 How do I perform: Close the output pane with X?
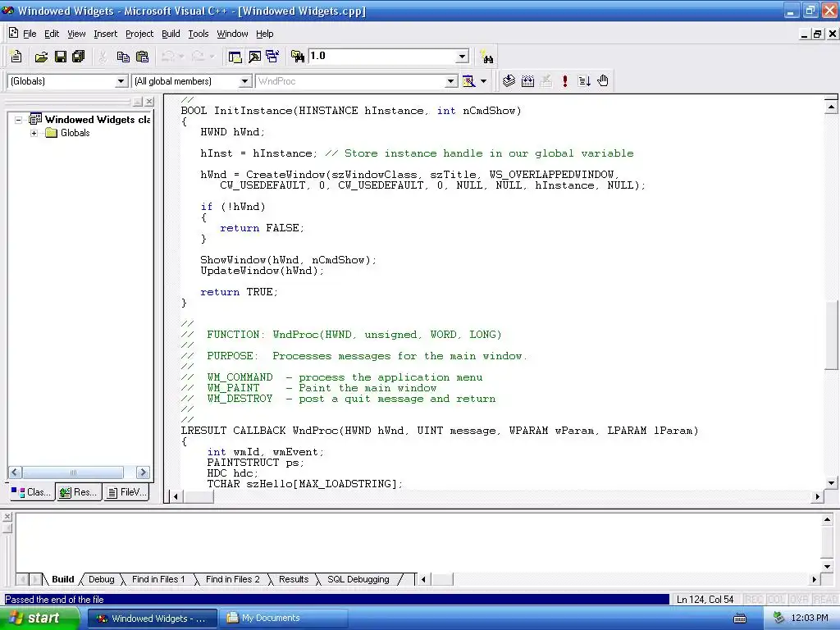(x=7, y=517)
